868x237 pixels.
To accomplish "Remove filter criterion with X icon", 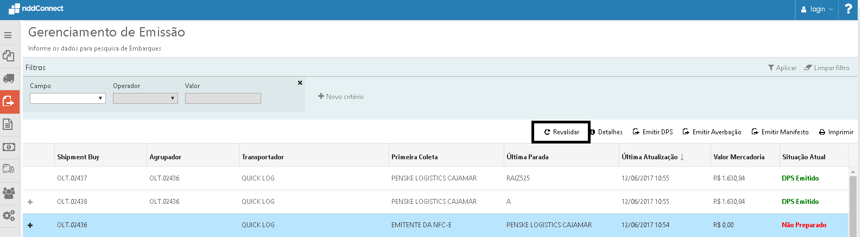I will click(x=300, y=83).
